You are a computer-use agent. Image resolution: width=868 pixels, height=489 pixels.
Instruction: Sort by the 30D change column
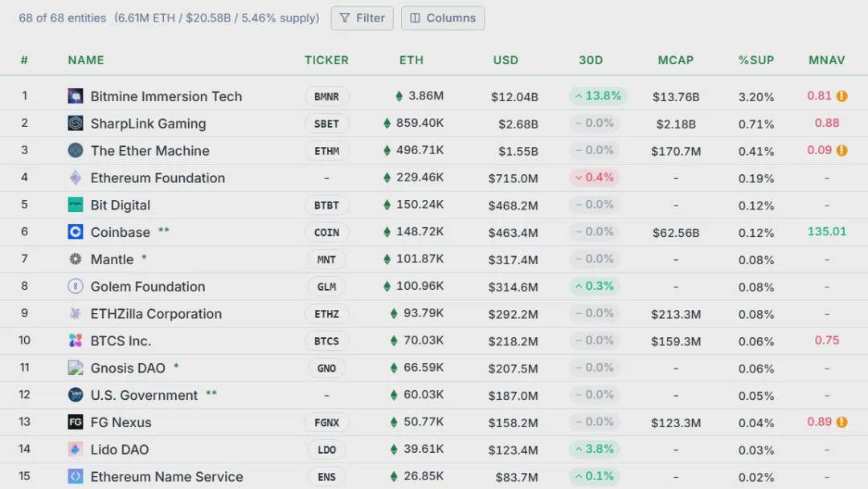(x=591, y=60)
